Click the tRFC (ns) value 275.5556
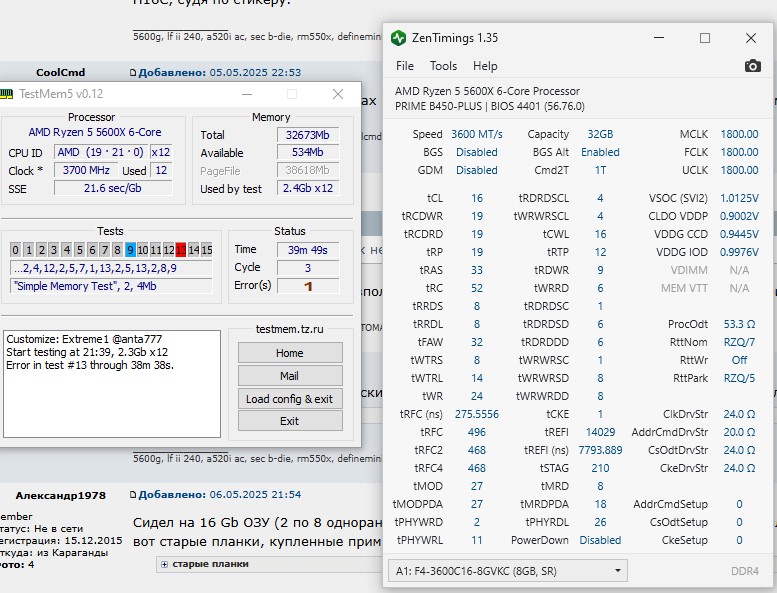The image size is (777, 593). coord(477,414)
